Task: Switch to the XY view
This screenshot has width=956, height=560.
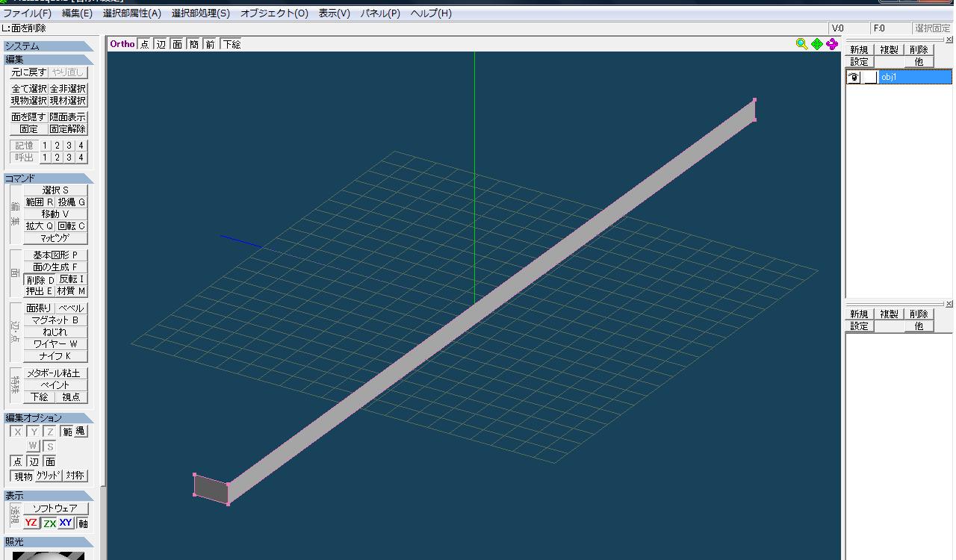Action: [66, 523]
